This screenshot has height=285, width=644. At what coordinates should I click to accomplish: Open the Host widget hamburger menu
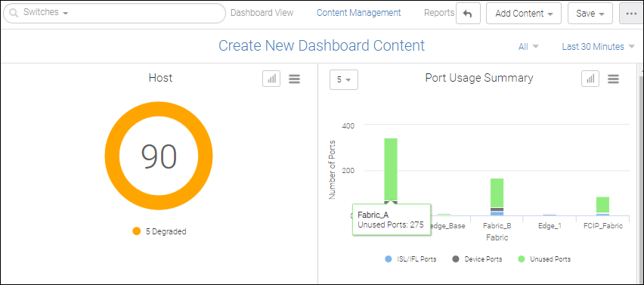[294, 79]
